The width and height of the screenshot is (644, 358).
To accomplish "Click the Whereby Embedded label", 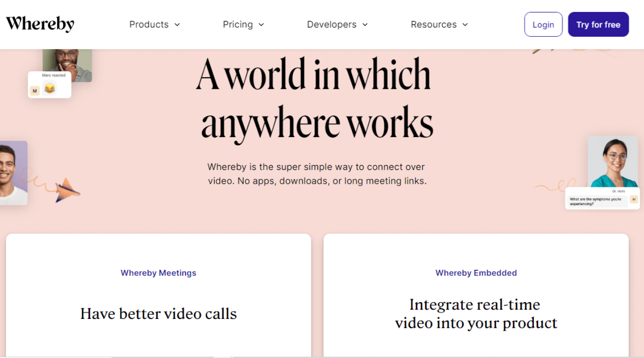I will (476, 273).
